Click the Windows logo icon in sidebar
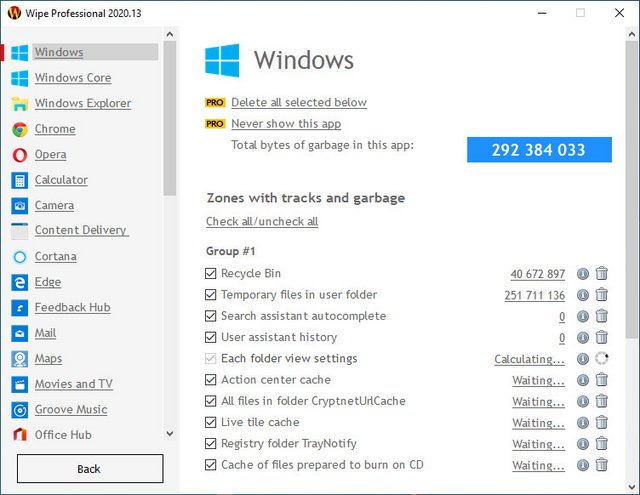This screenshot has width=640, height=495. click(x=20, y=53)
